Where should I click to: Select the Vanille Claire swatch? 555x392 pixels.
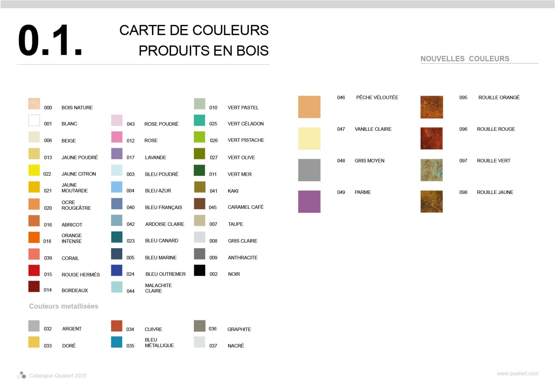[309, 139]
